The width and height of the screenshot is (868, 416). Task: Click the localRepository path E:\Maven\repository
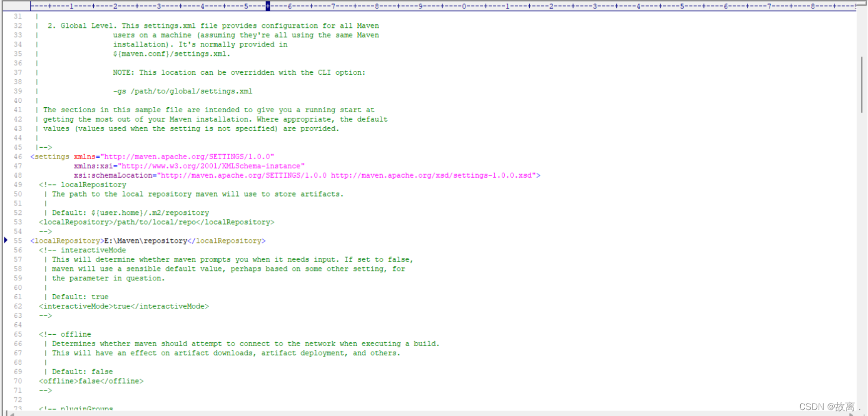coord(145,241)
